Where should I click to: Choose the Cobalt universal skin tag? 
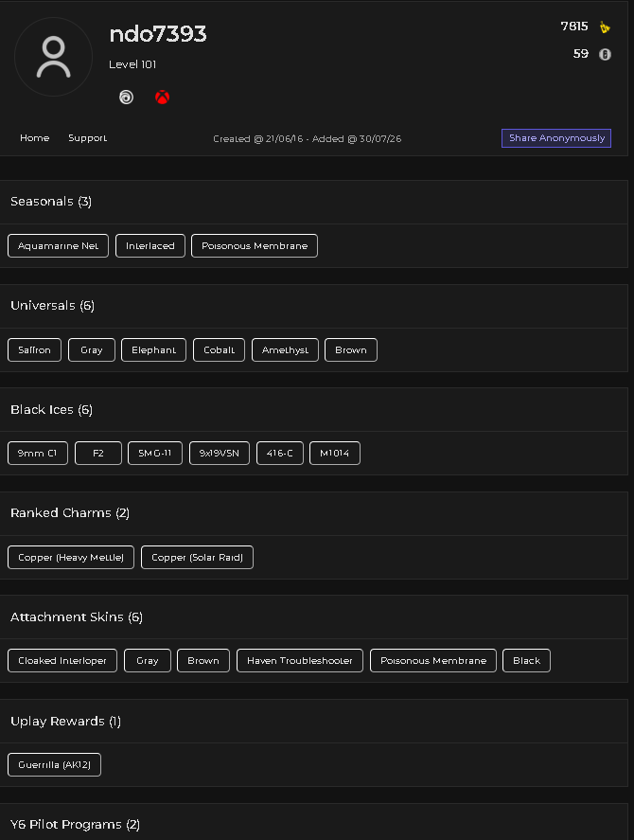219,349
